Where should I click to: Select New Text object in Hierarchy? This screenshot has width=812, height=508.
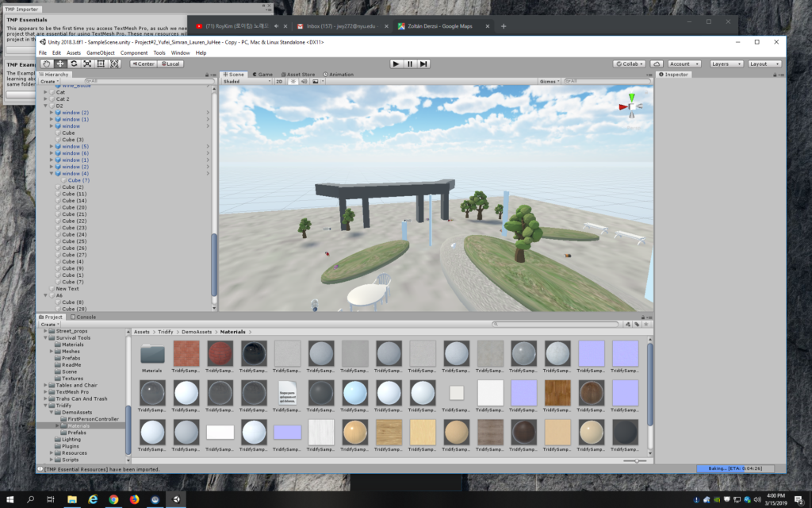(67, 289)
